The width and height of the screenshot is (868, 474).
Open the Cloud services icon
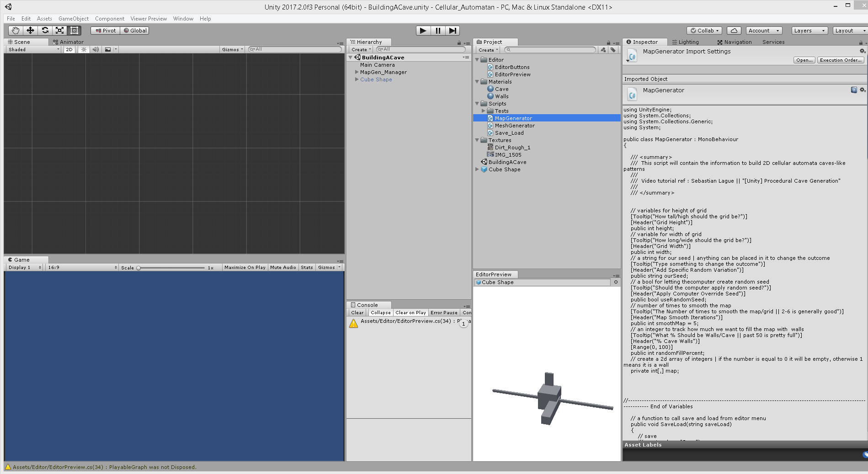pos(734,31)
